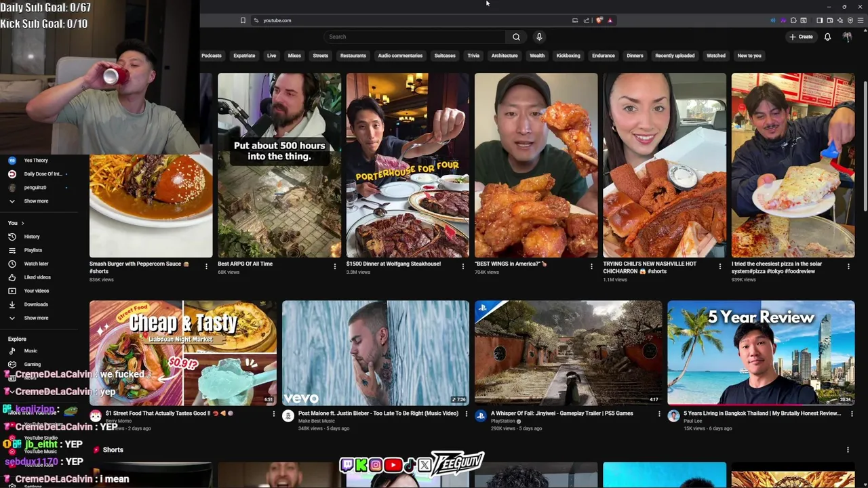The width and height of the screenshot is (868, 488).
Task: Open the Brave VPN shield icon
Action: 850,20
